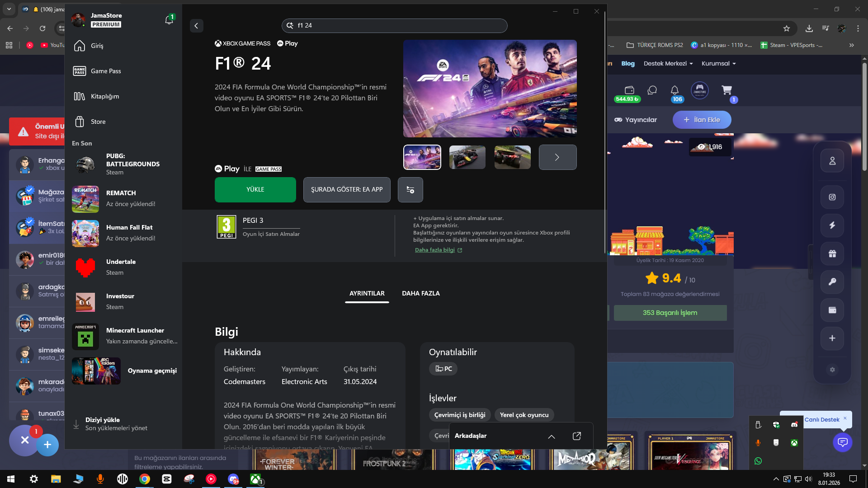This screenshot has width=868, height=488.
Task: Open the shopping cart icon
Action: point(727,90)
